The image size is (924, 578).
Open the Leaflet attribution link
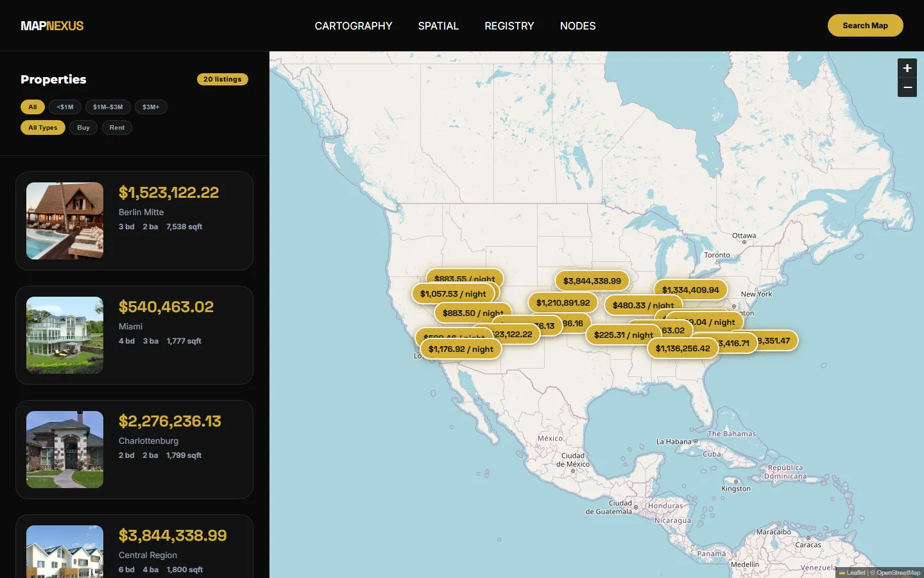(x=852, y=573)
